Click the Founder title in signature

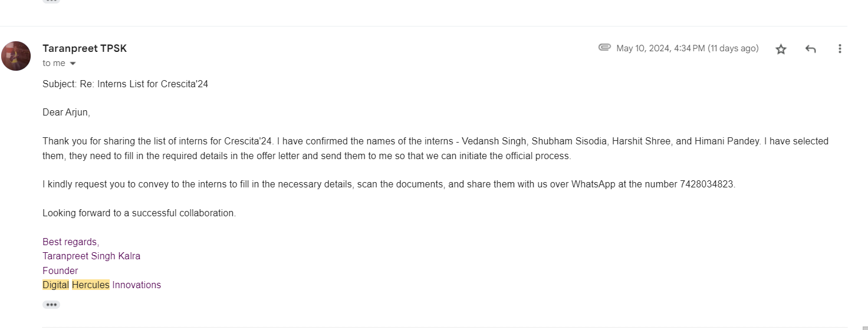point(60,270)
